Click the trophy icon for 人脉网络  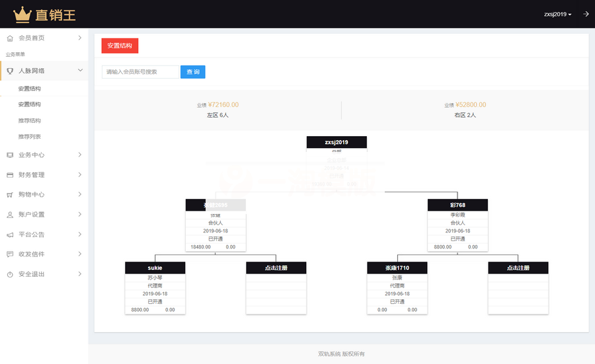(10, 71)
